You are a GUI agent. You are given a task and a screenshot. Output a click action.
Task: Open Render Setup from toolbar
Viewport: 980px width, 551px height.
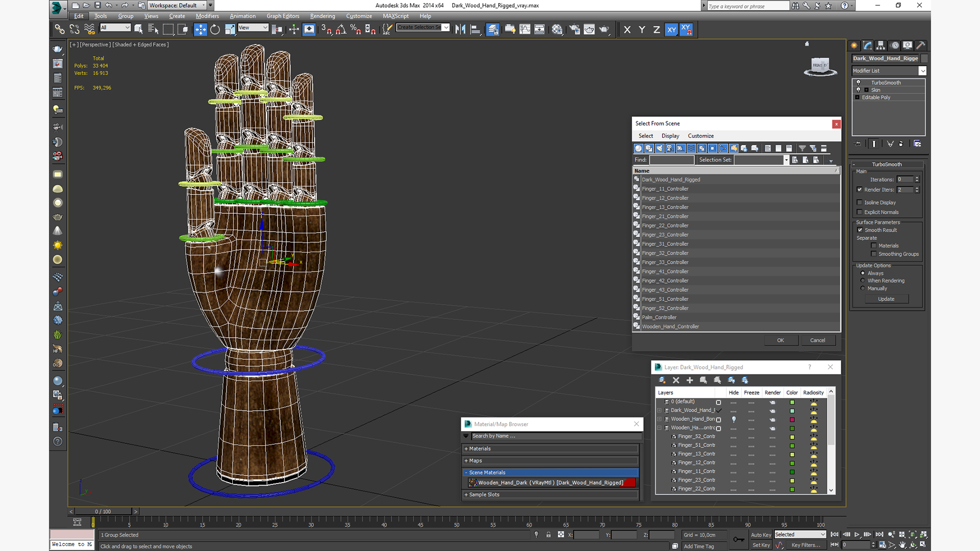(x=574, y=29)
